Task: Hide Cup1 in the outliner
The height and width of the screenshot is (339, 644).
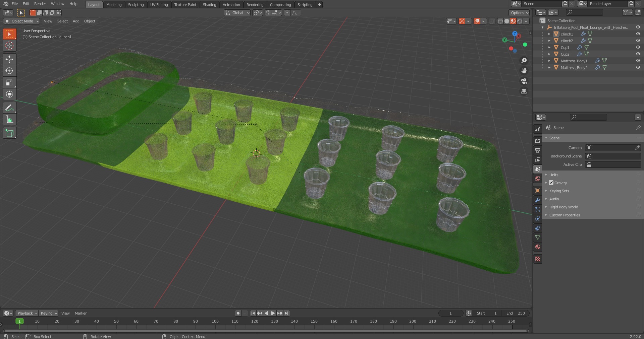Action: click(x=638, y=47)
